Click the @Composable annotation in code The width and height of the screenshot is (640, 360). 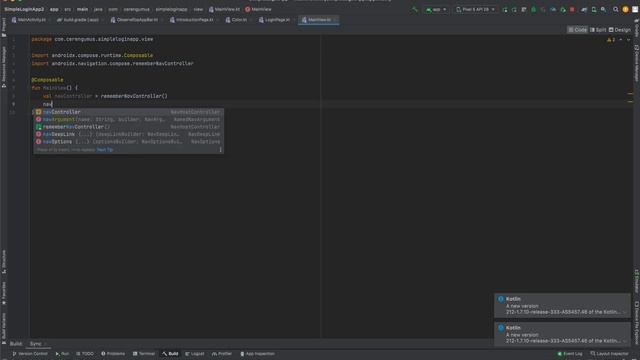pyautogui.click(x=47, y=80)
